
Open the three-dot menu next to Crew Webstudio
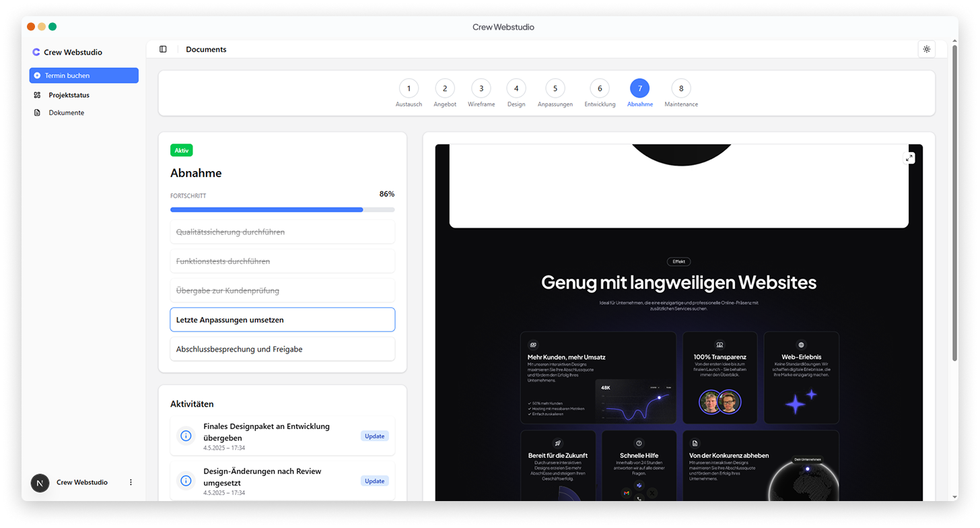pyautogui.click(x=131, y=482)
